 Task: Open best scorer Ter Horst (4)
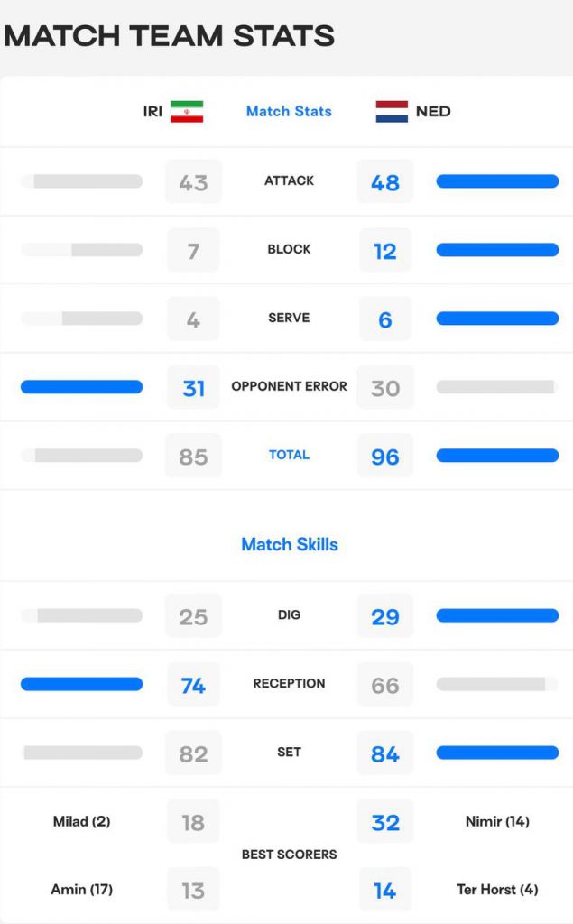pos(497,889)
